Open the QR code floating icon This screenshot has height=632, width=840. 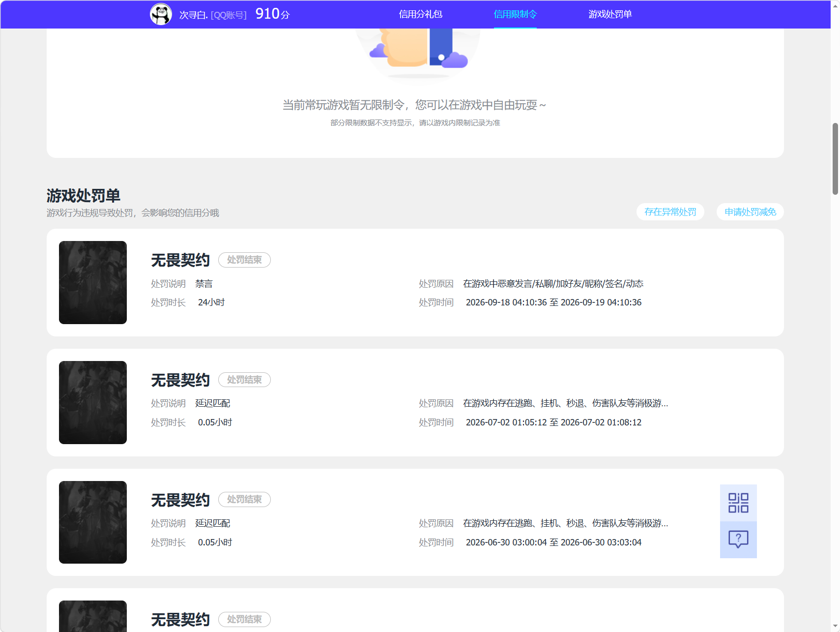pyautogui.click(x=738, y=503)
